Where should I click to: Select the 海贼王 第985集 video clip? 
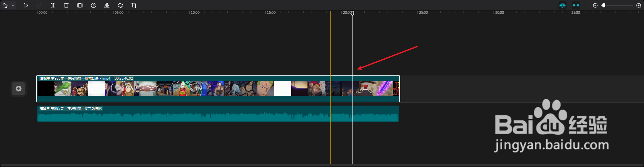[218, 89]
